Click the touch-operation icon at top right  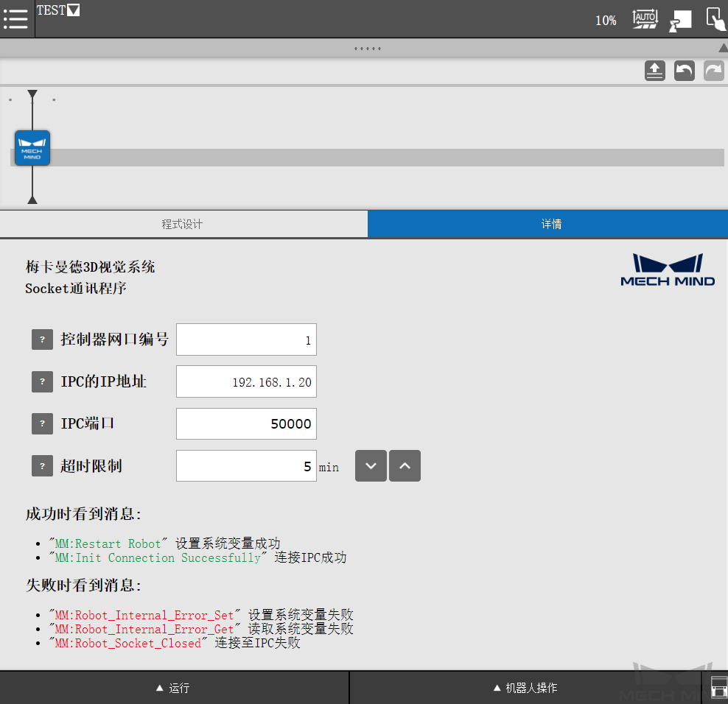tap(714, 18)
